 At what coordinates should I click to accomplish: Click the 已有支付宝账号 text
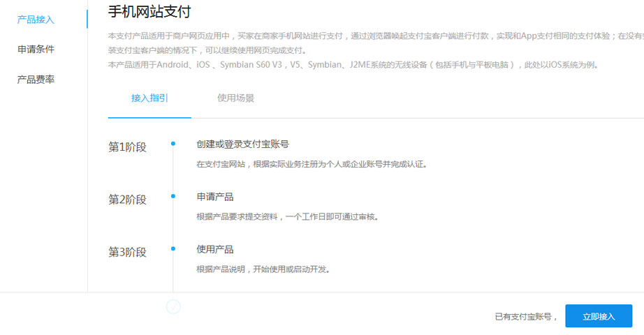pyautogui.click(x=526, y=317)
